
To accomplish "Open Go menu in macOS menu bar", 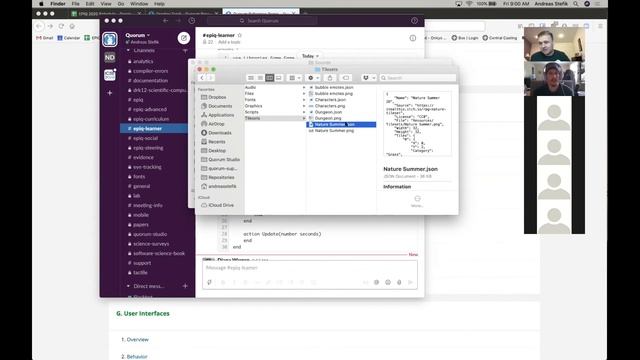I will [x=121, y=4].
